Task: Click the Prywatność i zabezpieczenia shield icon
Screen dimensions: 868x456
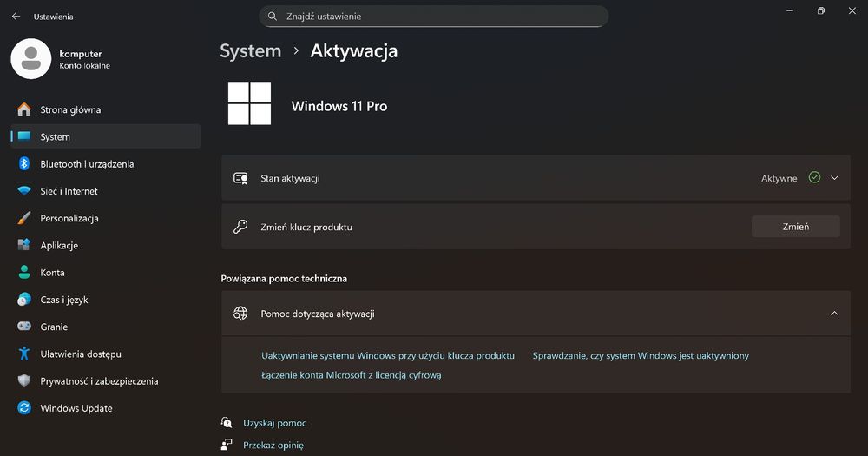Action: click(x=24, y=381)
